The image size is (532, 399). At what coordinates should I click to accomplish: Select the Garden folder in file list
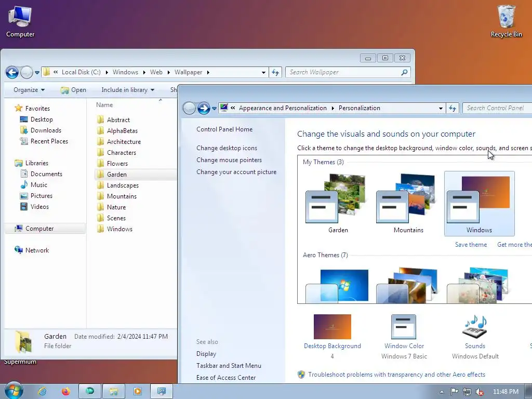136,175
